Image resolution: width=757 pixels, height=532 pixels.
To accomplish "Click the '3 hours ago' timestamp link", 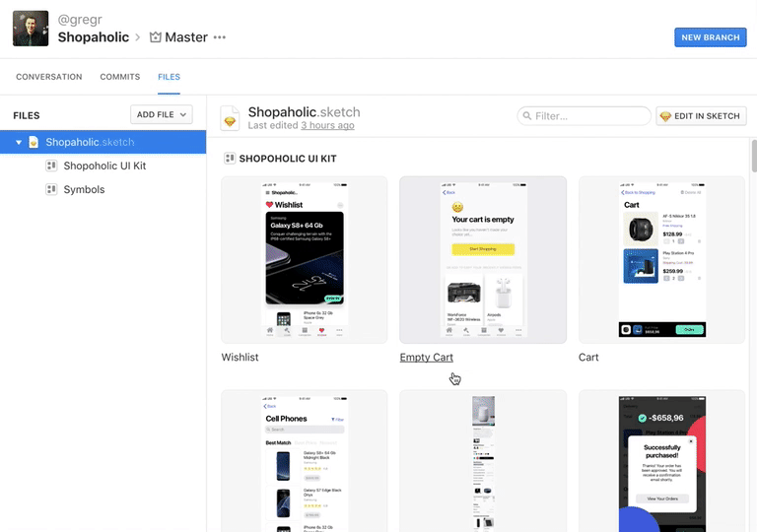I will pyautogui.click(x=327, y=125).
